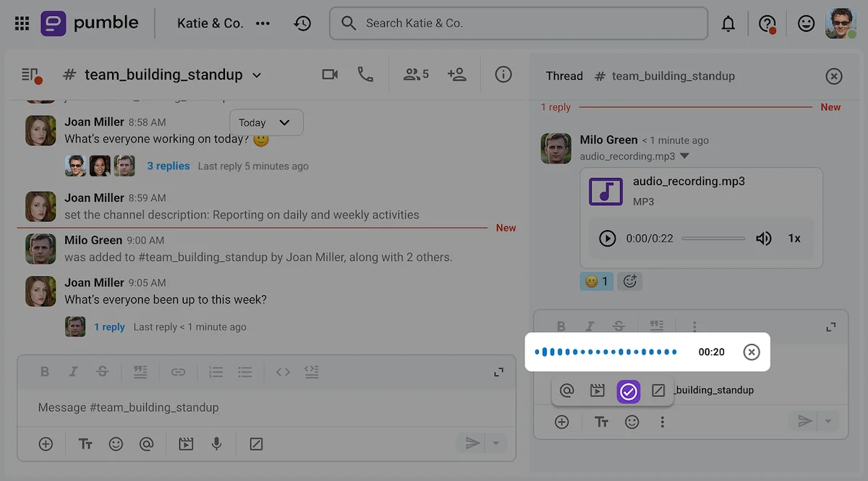
Task: Toggle bold in channel message editor
Action: (45, 372)
